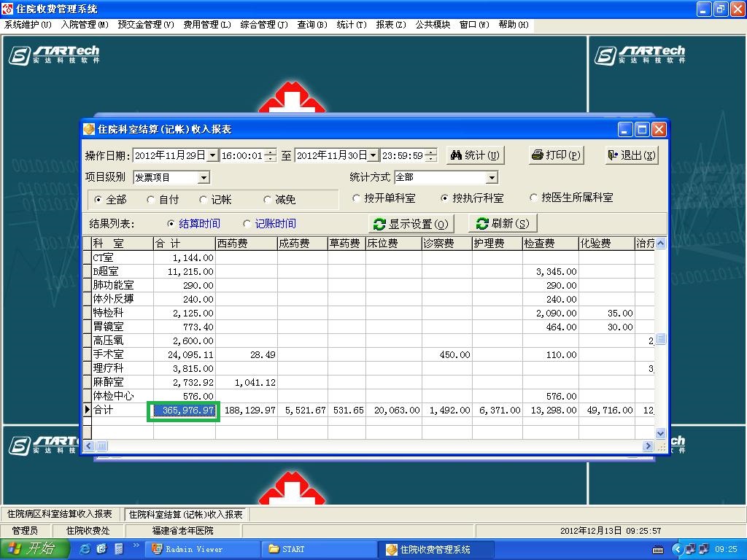
Task: Click the start time spinner arrows
Action: coord(270,155)
